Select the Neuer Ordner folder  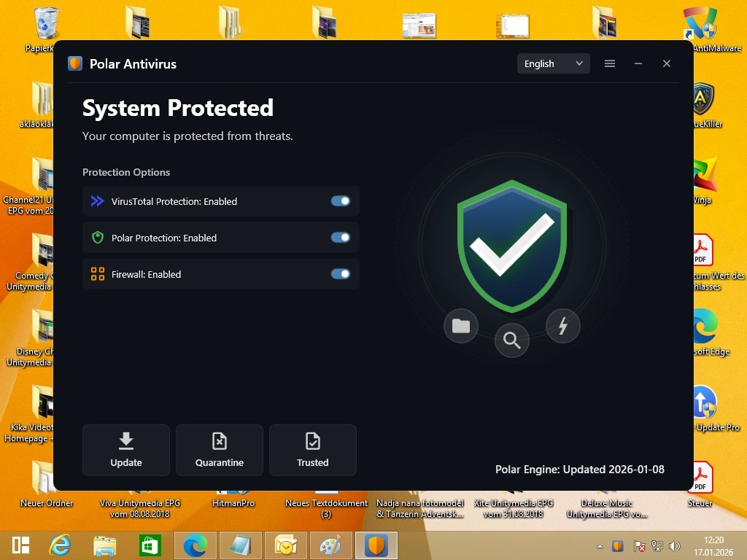47,485
